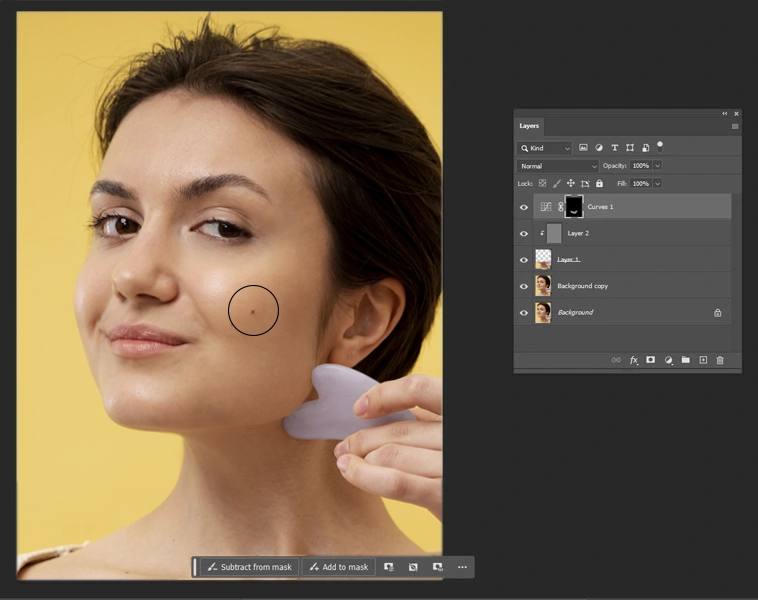
Task: Select the filter for type layers icon
Action: [614, 148]
